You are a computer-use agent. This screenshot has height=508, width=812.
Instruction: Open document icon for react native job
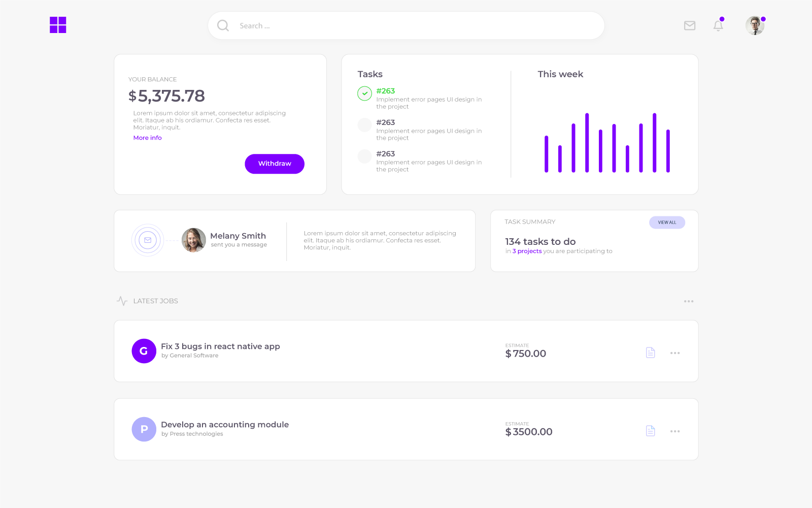(x=650, y=353)
